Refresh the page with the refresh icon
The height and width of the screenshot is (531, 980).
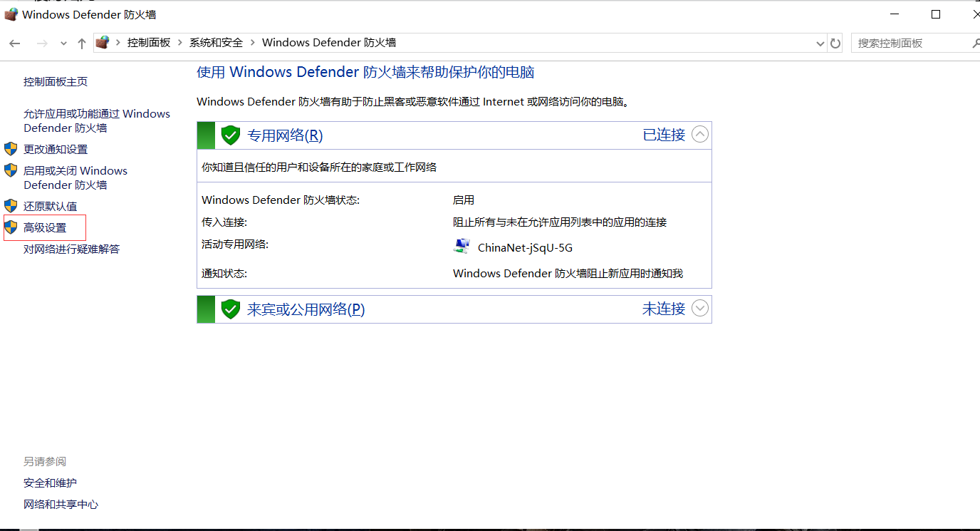pyautogui.click(x=835, y=43)
